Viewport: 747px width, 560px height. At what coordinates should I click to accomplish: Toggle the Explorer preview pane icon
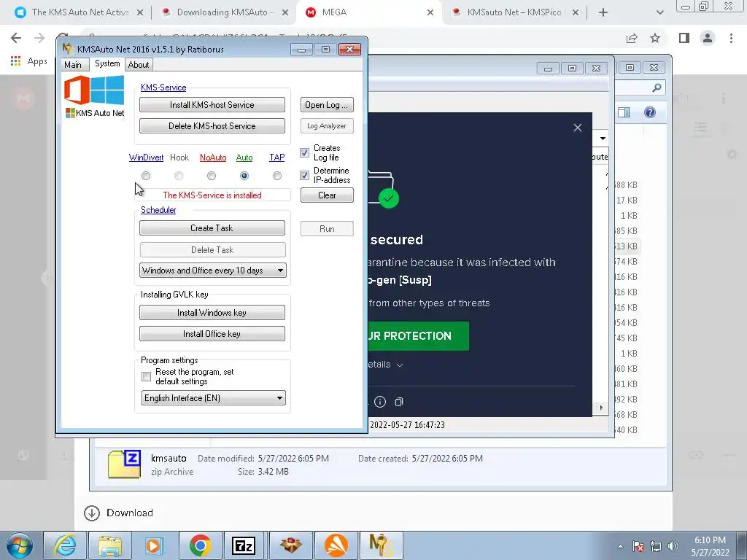pyautogui.click(x=624, y=112)
